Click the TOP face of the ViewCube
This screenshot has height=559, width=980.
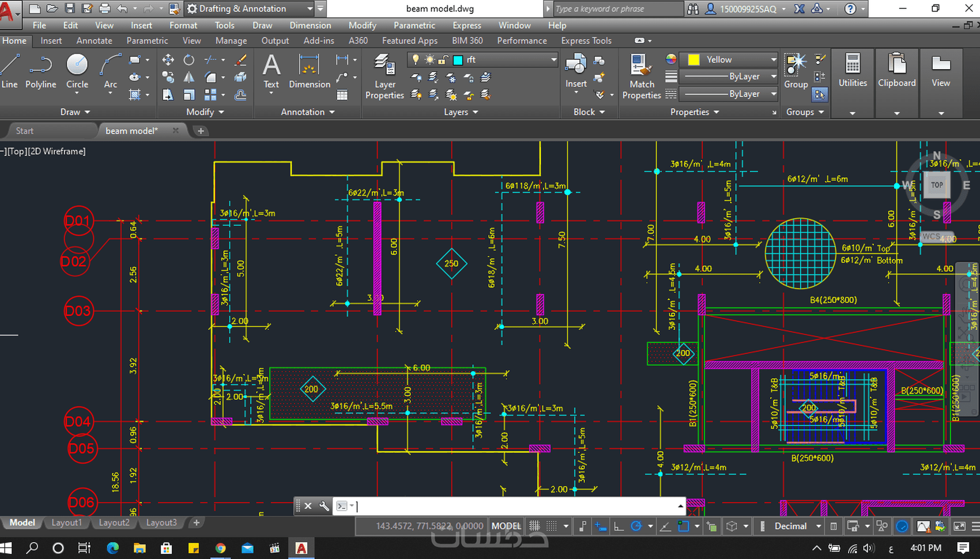point(937,185)
